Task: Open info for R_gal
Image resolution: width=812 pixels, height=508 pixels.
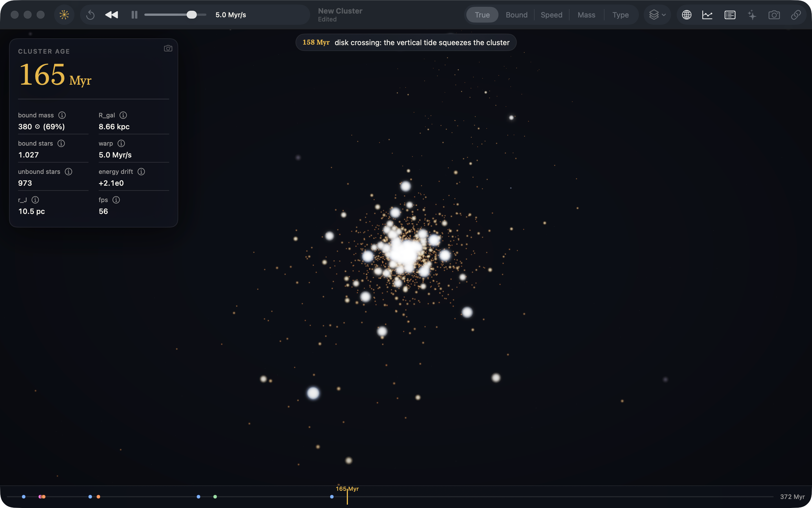Action: click(123, 115)
